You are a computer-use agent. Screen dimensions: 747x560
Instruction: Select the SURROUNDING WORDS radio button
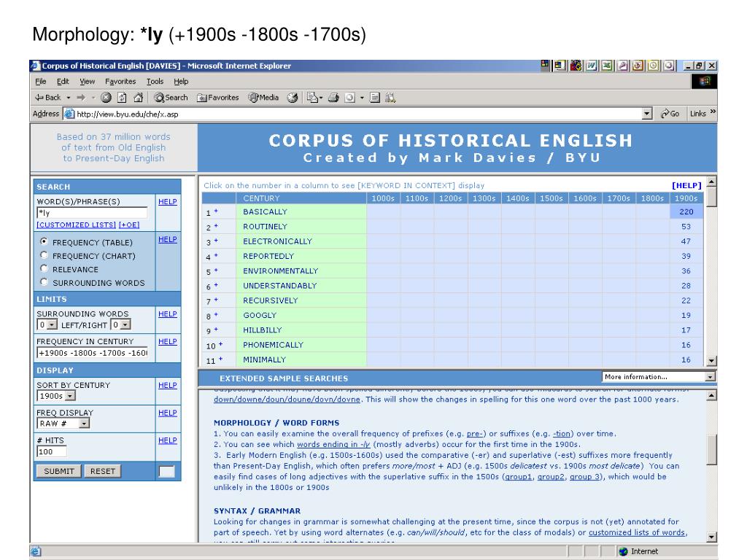click(44, 281)
